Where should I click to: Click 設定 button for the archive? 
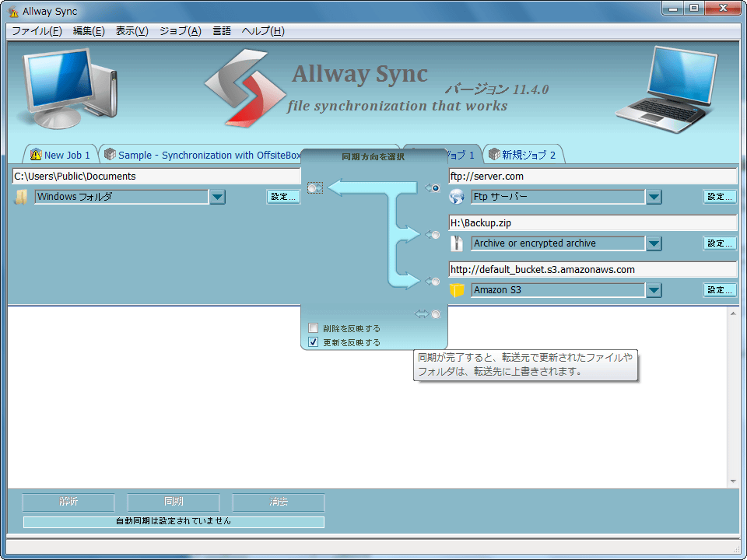point(720,243)
